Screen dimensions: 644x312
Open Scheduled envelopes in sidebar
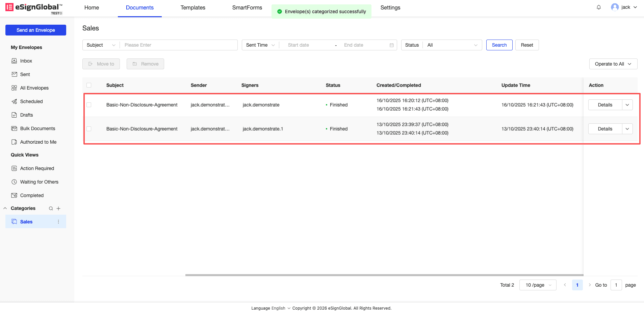click(31, 101)
